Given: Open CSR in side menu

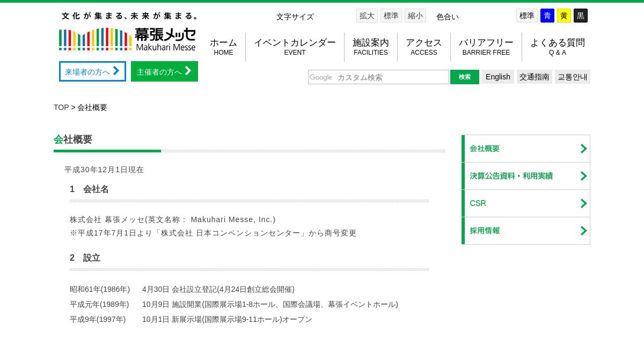Looking at the screenshot, I should point(526,203).
